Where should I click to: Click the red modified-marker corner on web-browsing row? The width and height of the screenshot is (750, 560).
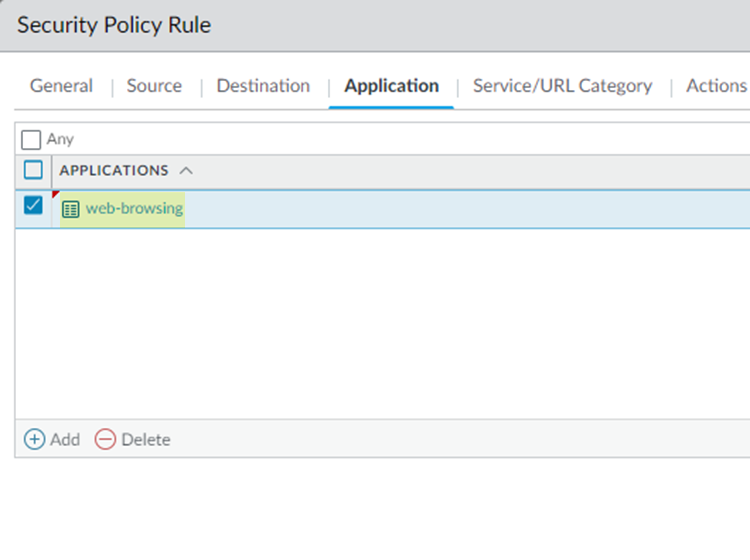point(55,194)
